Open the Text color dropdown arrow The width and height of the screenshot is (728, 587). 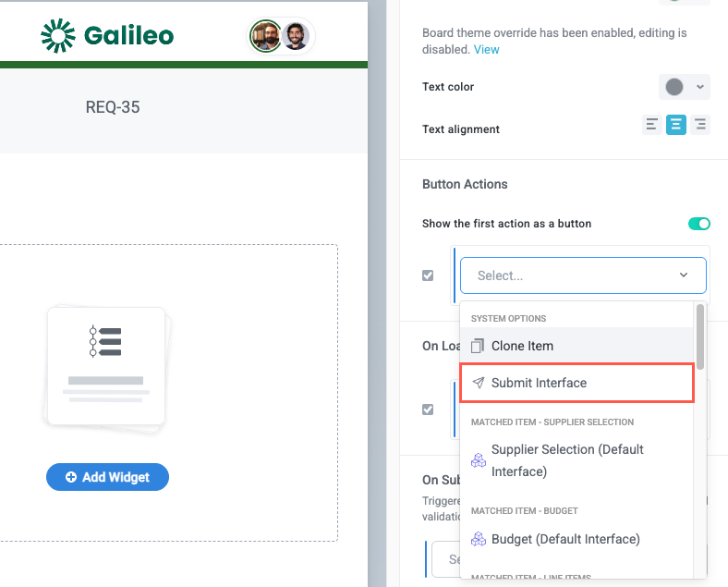tap(699, 87)
